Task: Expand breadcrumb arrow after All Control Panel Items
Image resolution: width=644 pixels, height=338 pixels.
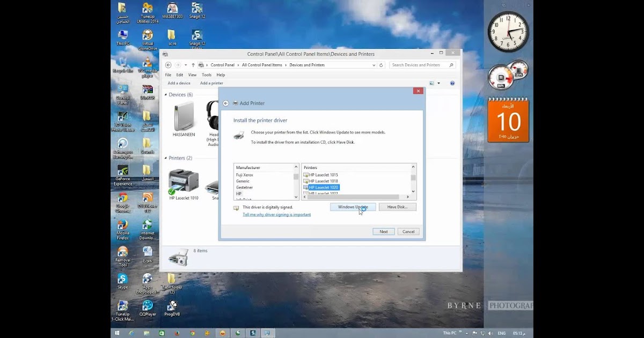Action: tap(286, 65)
